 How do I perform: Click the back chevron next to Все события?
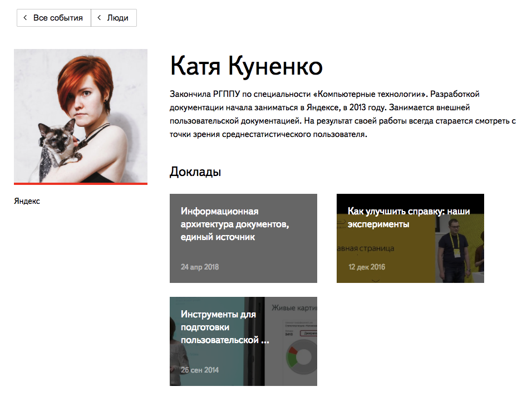[x=25, y=18]
